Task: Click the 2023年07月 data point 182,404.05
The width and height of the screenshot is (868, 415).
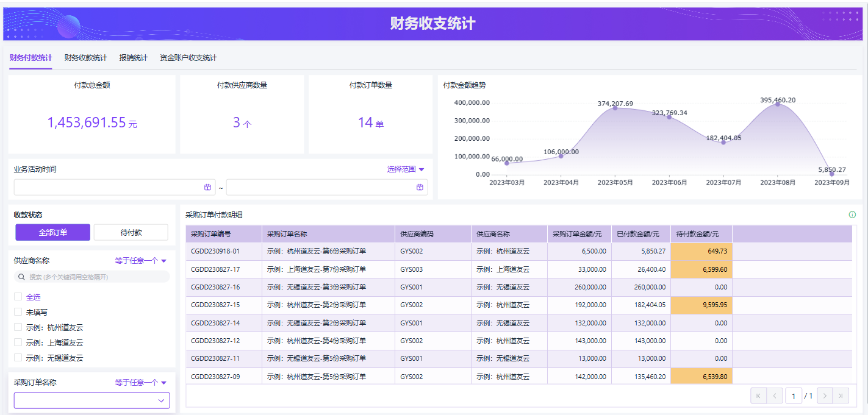Action: click(723, 142)
